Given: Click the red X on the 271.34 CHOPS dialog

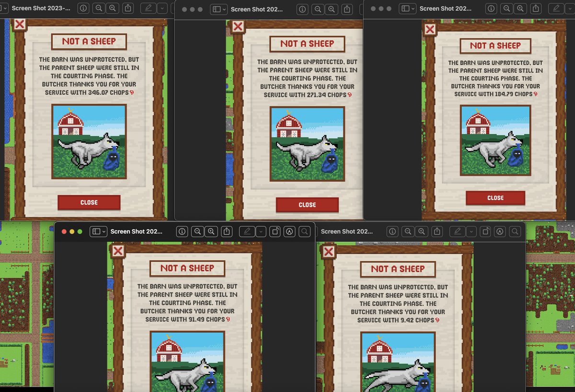Looking at the screenshot, I should click(238, 26).
